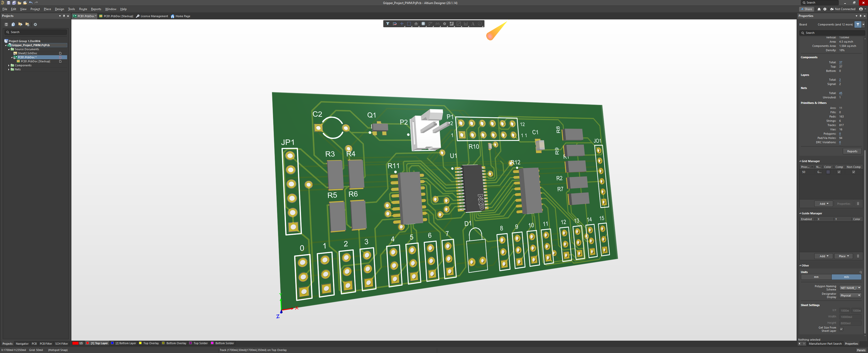Toggle the Properties selection filter funnel button
The width and height of the screenshot is (868, 353).
[x=858, y=24]
